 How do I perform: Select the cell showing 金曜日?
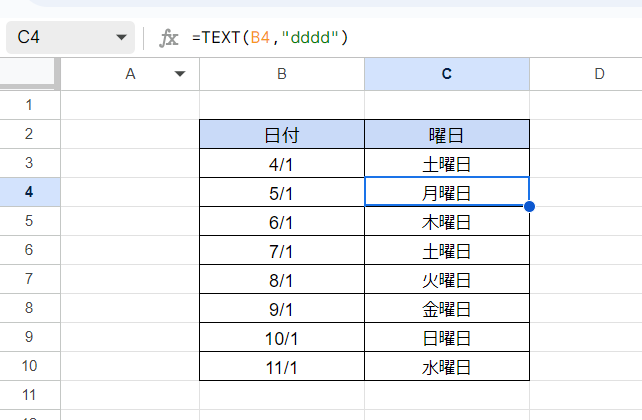tap(447, 308)
